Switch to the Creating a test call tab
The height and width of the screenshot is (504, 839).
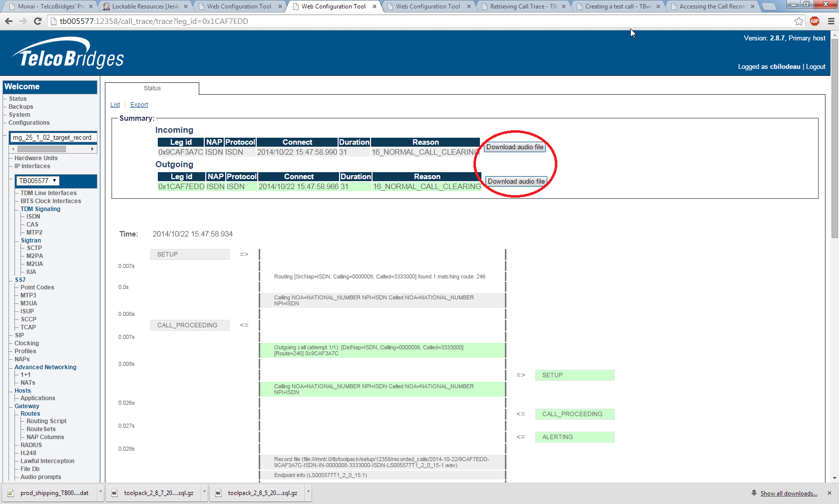click(618, 6)
